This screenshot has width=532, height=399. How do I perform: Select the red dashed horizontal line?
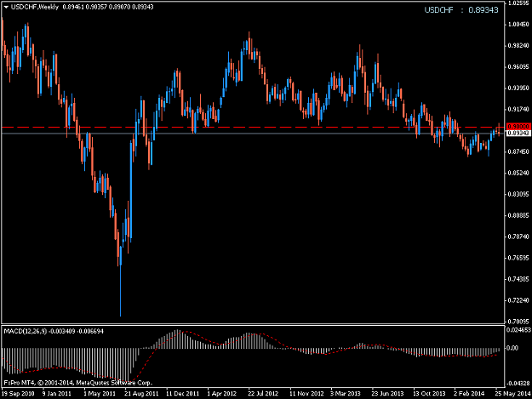tap(253, 127)
